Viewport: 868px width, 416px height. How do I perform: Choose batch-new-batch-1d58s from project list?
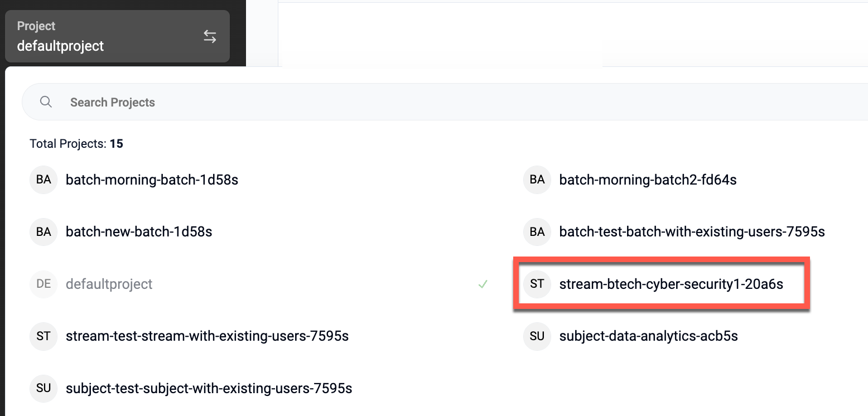click(139, 231)
